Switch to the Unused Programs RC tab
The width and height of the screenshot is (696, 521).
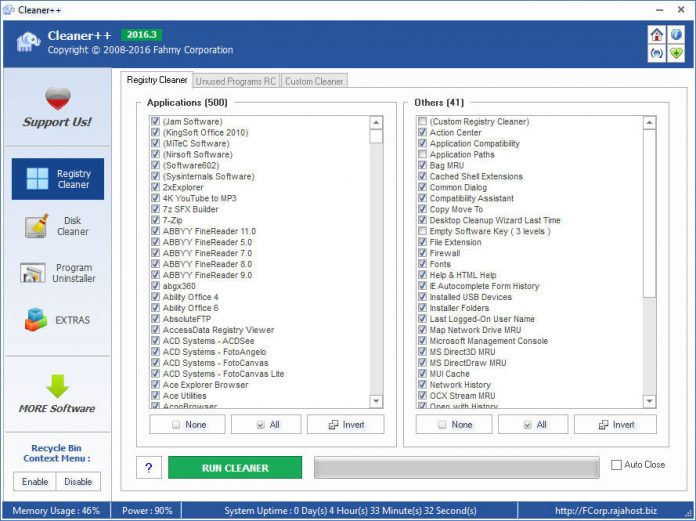(236, 81)
